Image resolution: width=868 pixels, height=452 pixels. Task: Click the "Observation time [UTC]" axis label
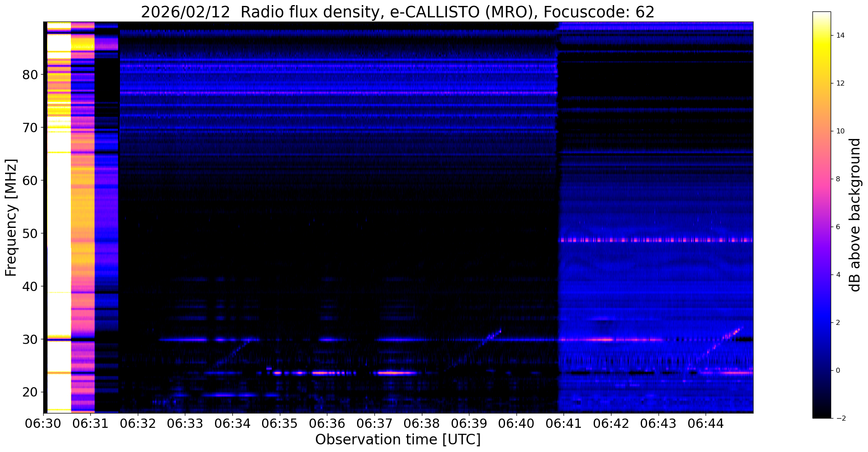tap(398, 440)
